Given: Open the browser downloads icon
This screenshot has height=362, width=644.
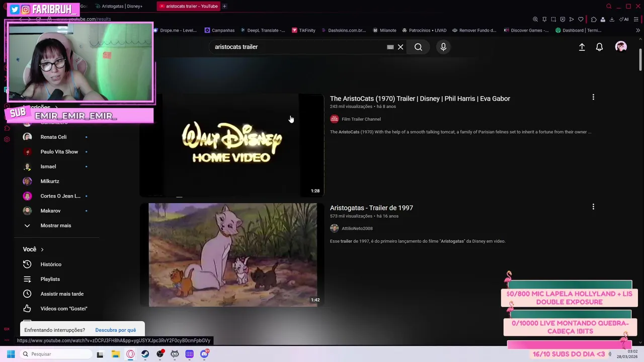Looking at the screenshot, I should click(x=612, y=19).
